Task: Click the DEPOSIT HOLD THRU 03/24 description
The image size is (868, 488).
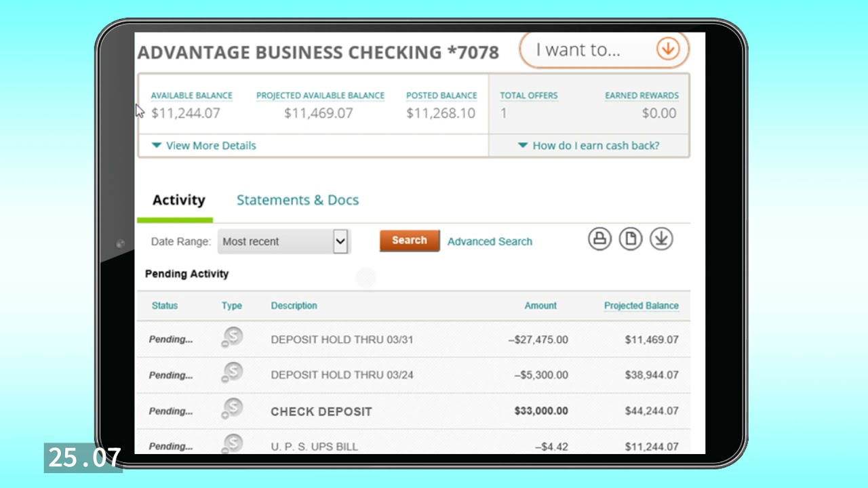Action: (x=342, y=375)
